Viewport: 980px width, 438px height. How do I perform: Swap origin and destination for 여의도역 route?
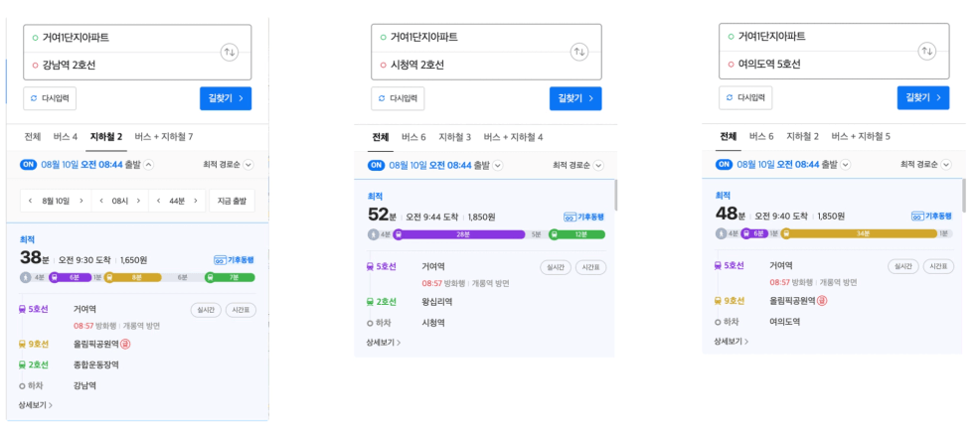click(x=927, y=52)
